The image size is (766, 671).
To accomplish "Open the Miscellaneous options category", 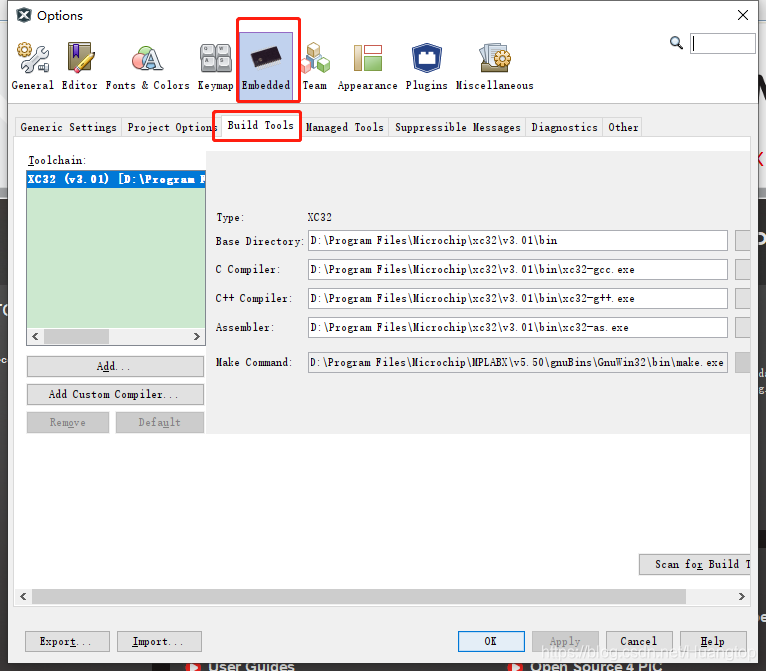I will coord(494,66).
